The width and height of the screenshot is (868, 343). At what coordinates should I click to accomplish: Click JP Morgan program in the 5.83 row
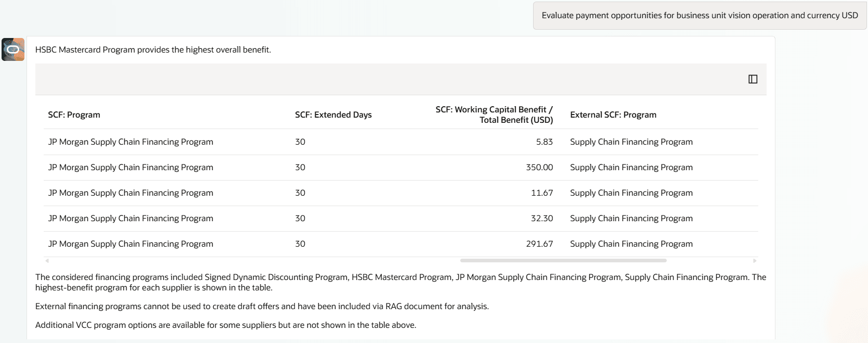(131, 142)
